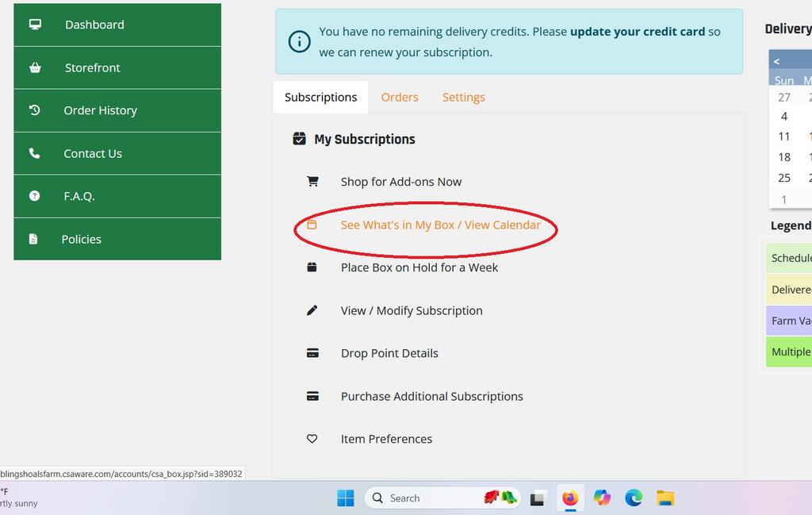The height and width of the screenshot is (515, 812).
Task: Click the orange box icon beside See What's in My Box
Action: [x=312, y=225]
